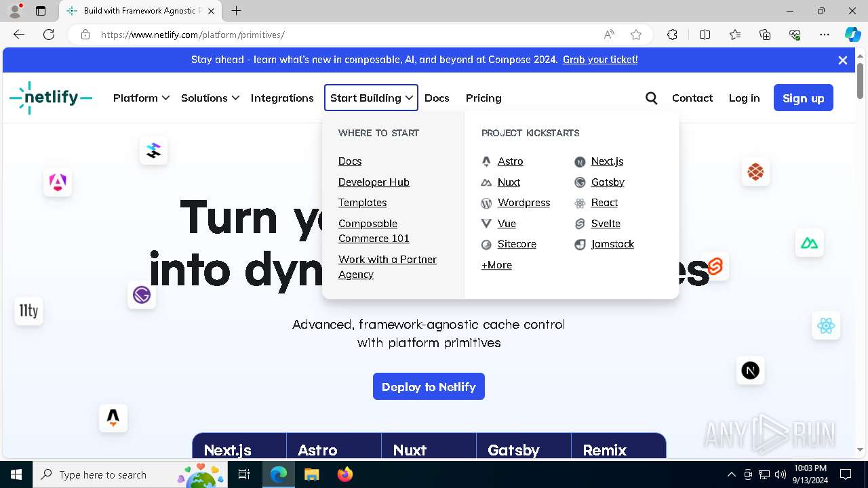The width and height of the screenshot is (868, 488).
Task: Add page to favorites star icon
Action: 635,35
